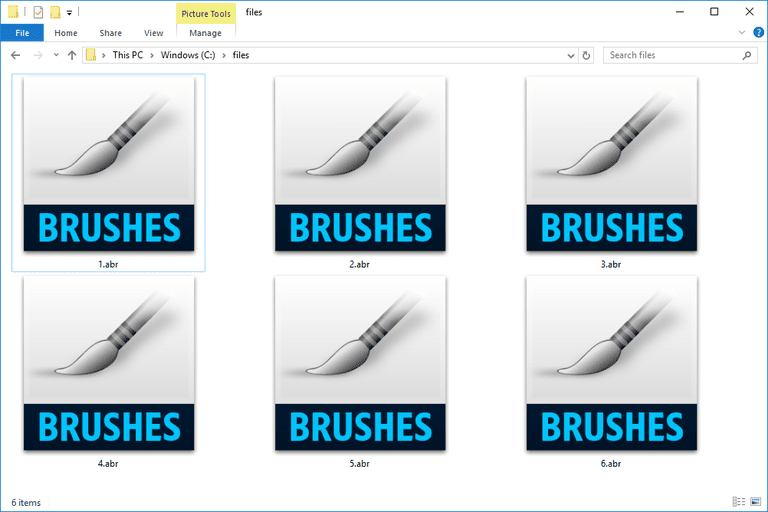This screenshot has width=768, height=512.
Task: Switch to the Home ribbon tab
Action: (x=66, y=33)
